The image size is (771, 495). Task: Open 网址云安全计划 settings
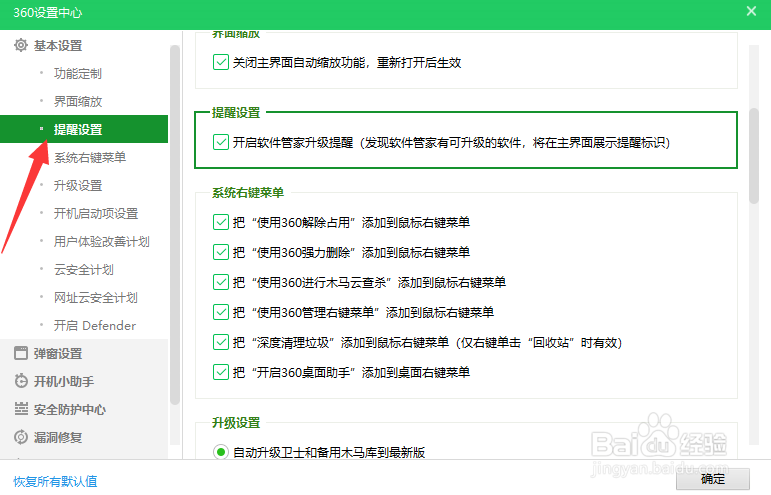pos(95,298)
